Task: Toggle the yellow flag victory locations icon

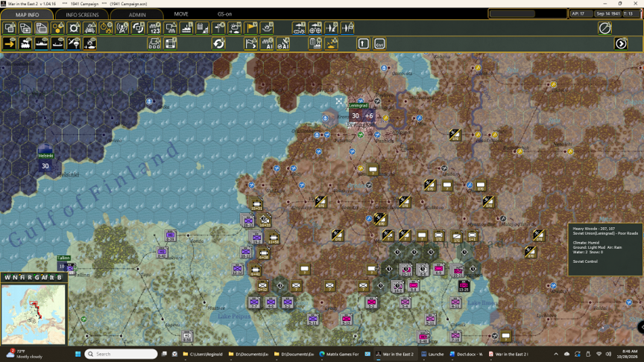Action: tap(251, 28)
